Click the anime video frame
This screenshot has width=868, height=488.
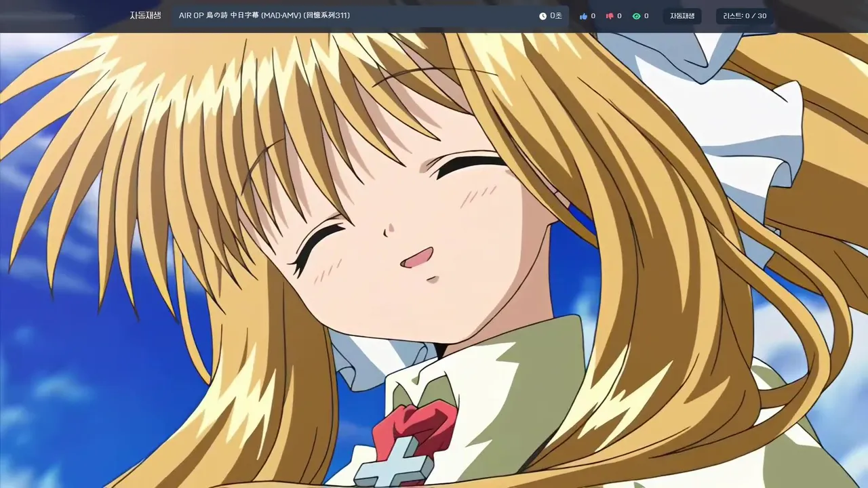click(434, 260)
